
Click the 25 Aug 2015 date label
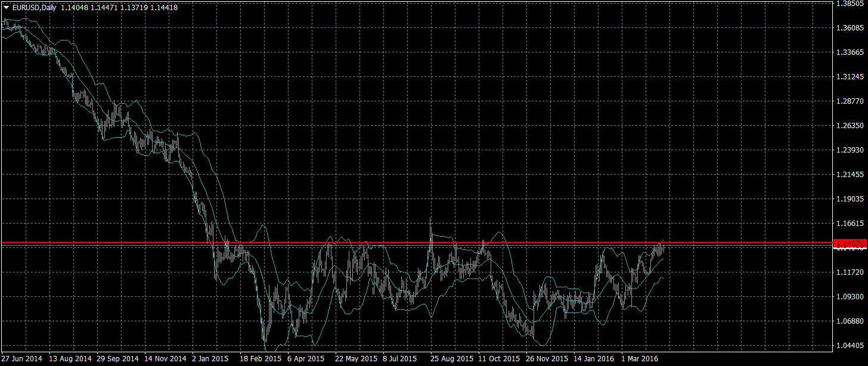pyautogui.click(x=452, y=359)
